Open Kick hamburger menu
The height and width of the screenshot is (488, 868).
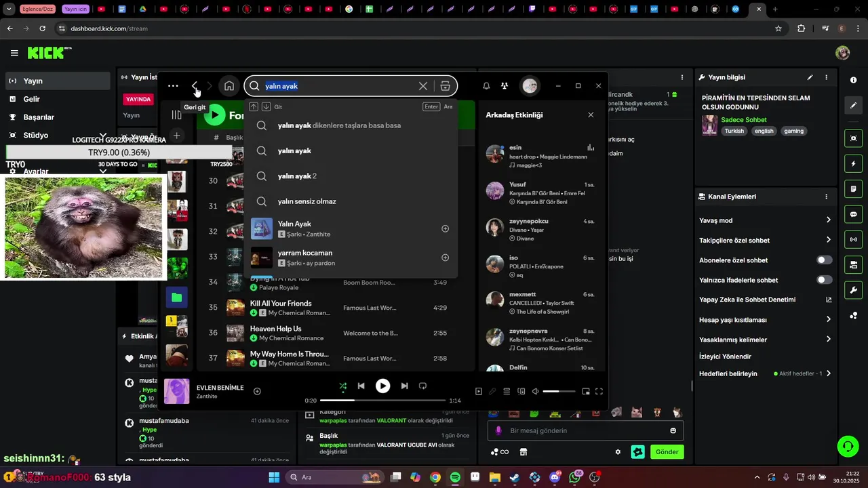[14, 53]
